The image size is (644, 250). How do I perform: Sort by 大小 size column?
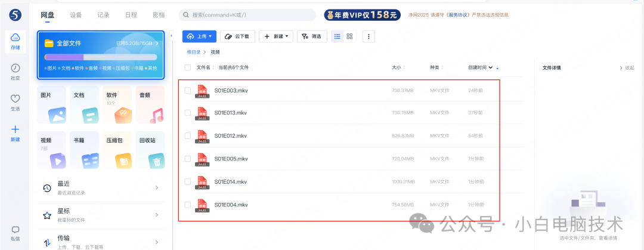point(398,67)
